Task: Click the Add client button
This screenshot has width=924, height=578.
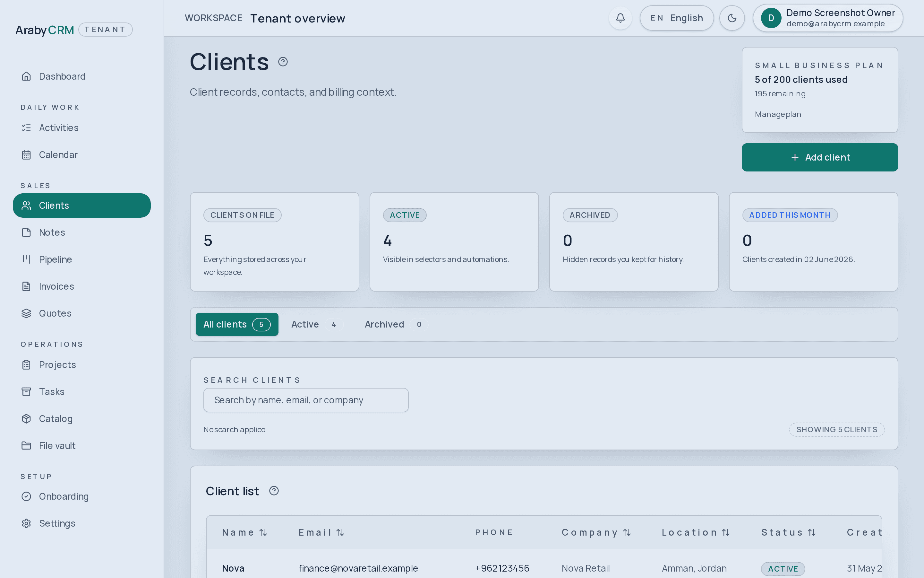Action: 820,157
